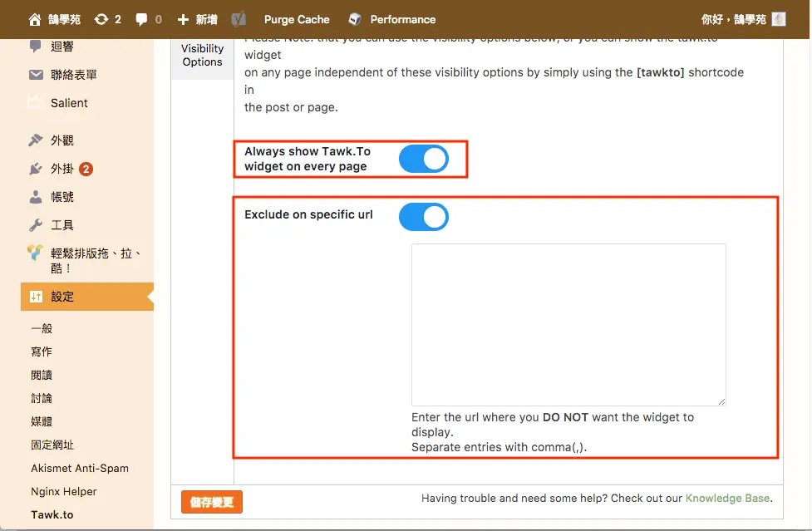The height and width of the screenshot is (531, 812).
Task: Open the Performance menu label
Action: click(403, 20)
